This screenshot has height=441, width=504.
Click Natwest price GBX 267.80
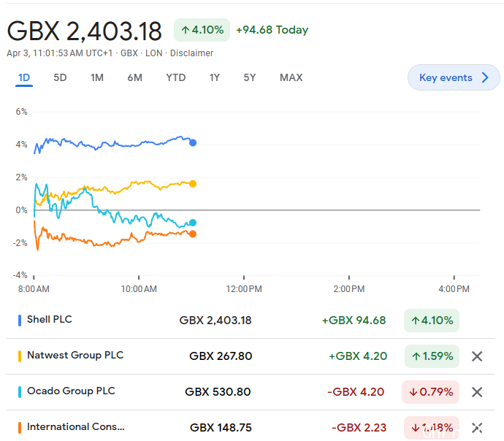pos(221,356)
